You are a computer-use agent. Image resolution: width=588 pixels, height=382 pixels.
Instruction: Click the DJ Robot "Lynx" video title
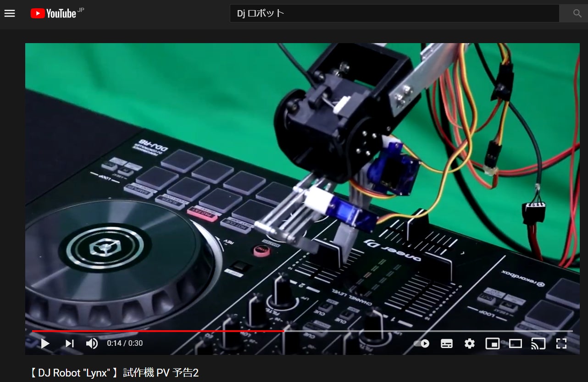coord(114,372)
